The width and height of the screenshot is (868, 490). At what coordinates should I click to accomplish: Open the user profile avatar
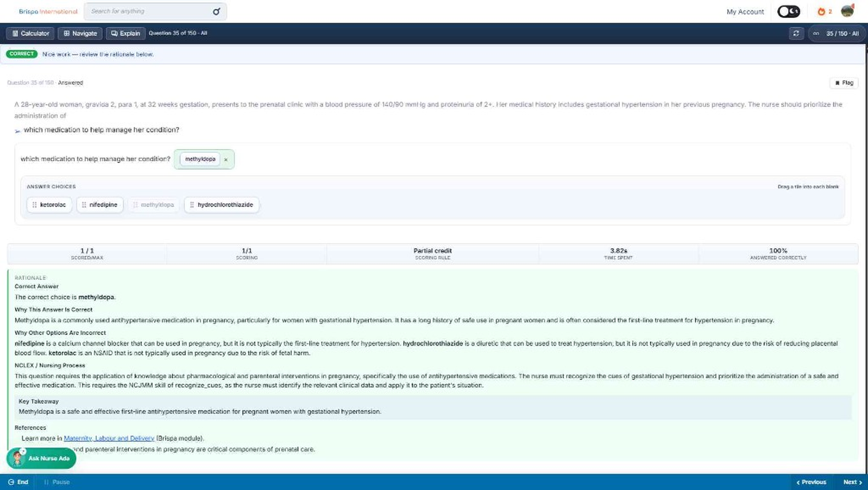(847, 11)
